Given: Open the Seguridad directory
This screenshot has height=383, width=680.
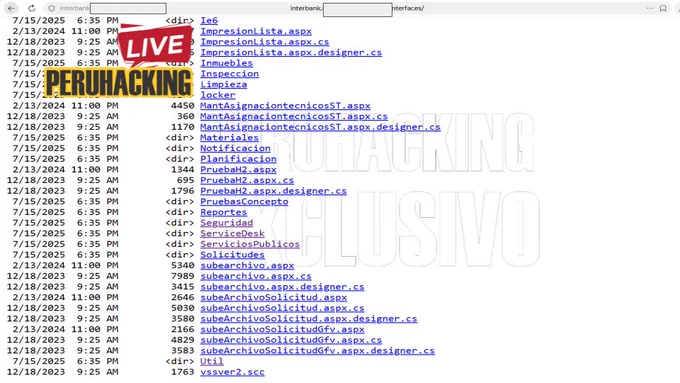Looking at the screenshot, I should [226, 223].
